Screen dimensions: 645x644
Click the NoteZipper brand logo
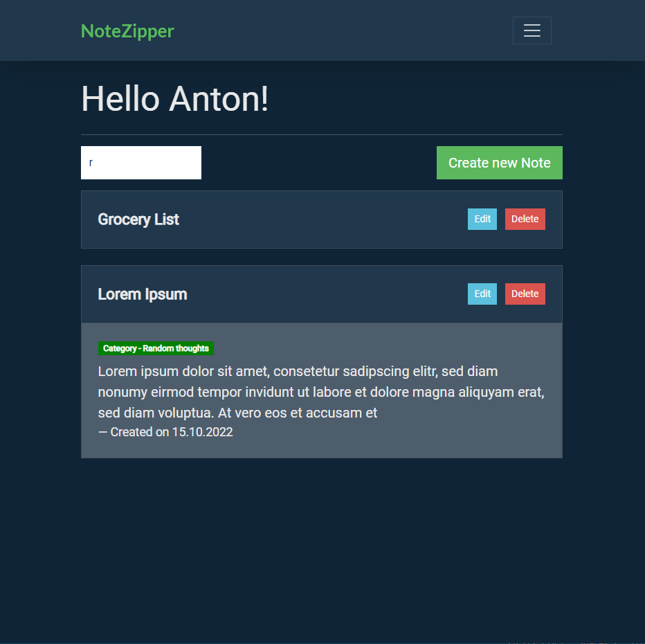127,31
